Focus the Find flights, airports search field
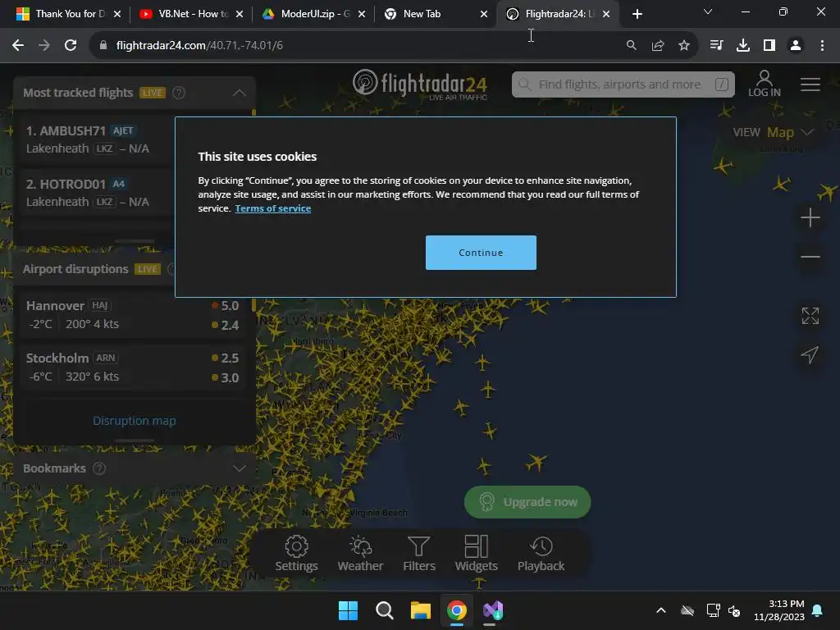840x630 pixels. coord(623,84)
